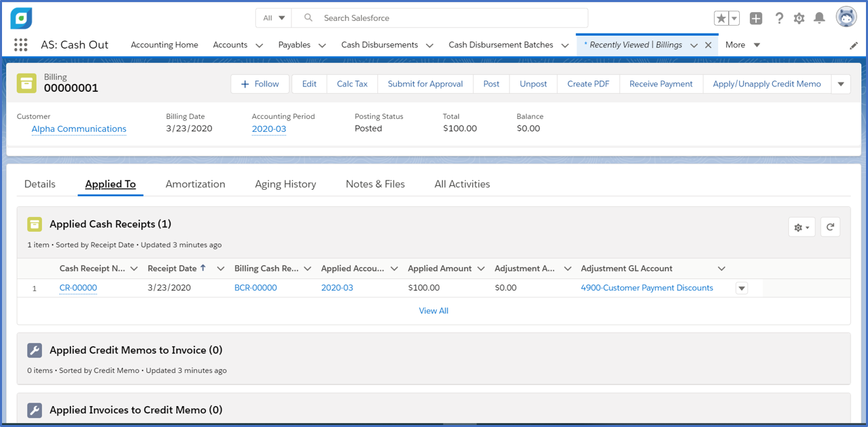Open row actions dropdown for CR-00000

742,288
